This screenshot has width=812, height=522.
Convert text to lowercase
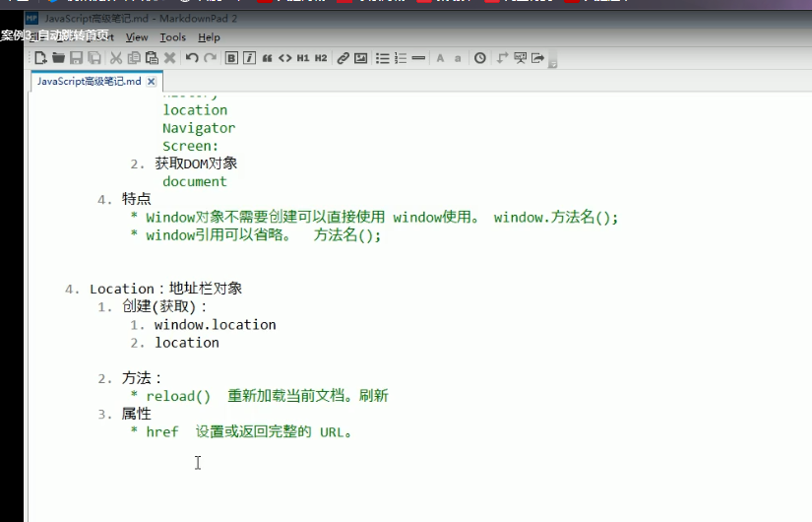[458, 58]
